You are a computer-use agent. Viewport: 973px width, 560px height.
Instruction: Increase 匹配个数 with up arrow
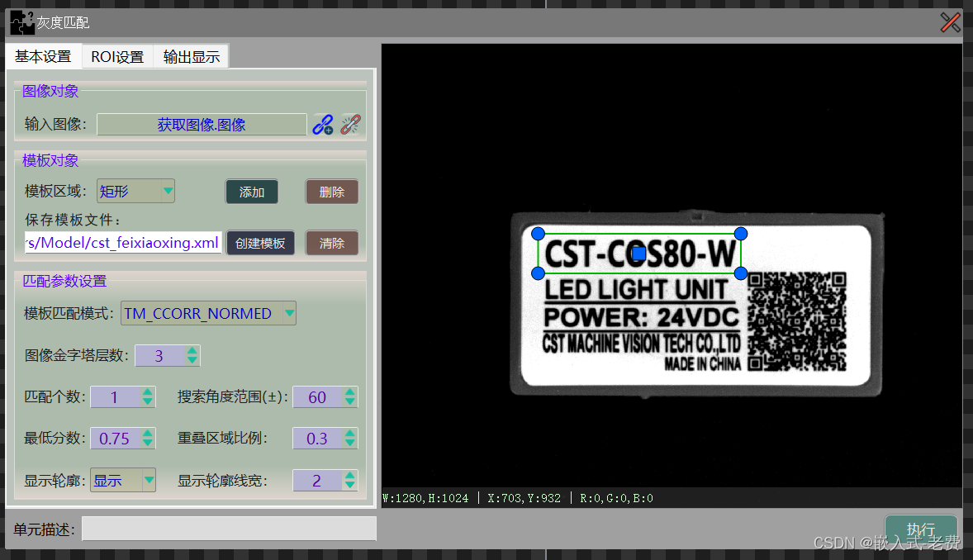[147, 392]
